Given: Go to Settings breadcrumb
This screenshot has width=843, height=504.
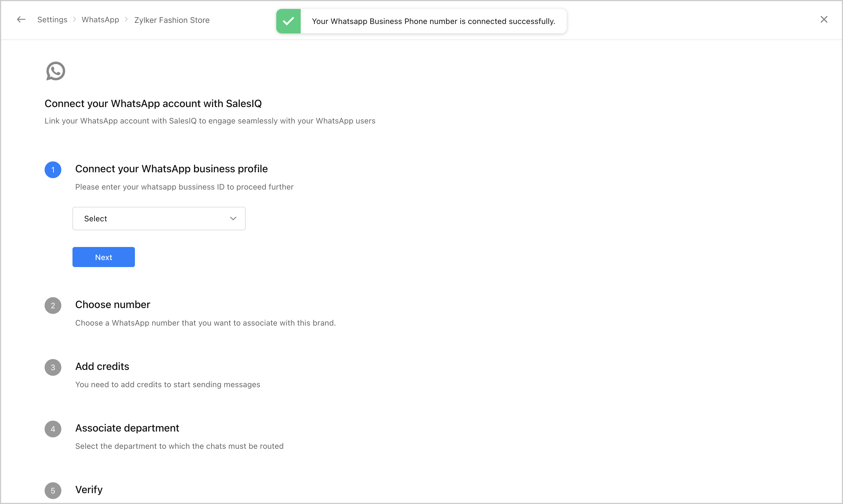Looking at the screenshot, I should point(52,20).
